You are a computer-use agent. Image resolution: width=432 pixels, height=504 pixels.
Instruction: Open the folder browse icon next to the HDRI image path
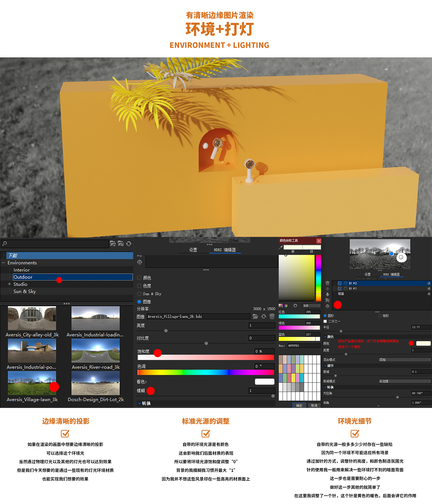pyautogui.click(x=256, y=317)
